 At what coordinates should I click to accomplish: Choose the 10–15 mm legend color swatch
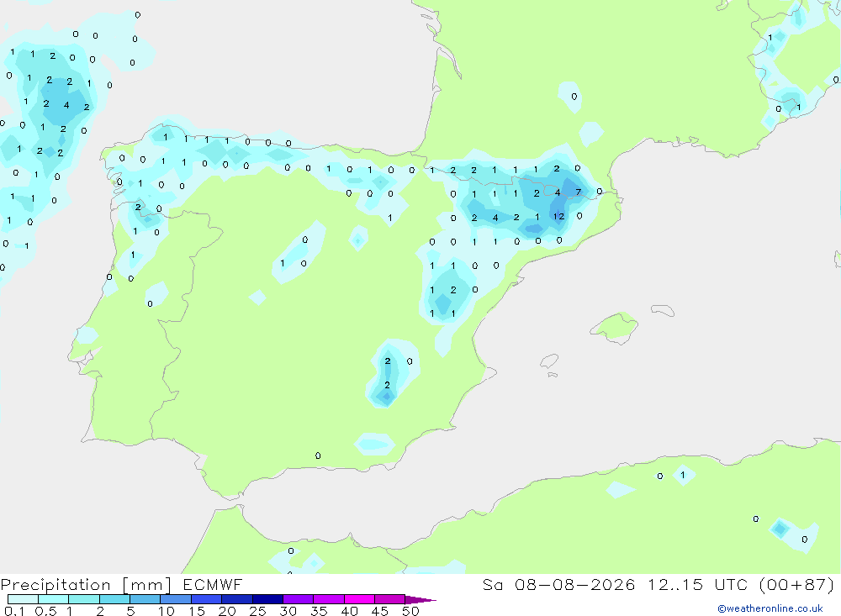[x=176, y=599]
